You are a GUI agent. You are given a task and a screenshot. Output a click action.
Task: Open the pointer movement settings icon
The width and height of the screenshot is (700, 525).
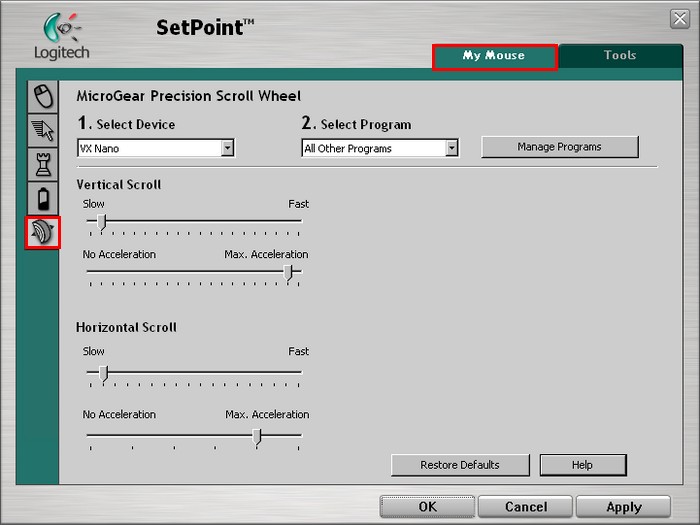(43, 130)
